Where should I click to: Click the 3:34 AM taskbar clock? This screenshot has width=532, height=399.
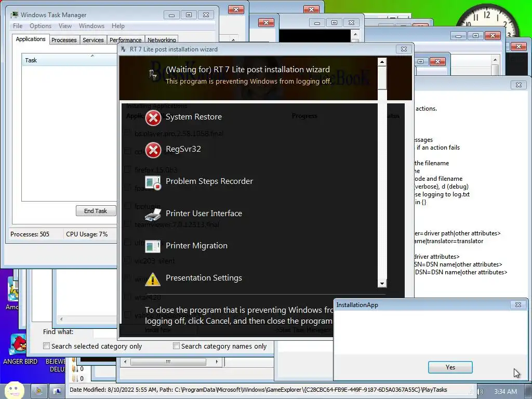[x=506, y=392]
